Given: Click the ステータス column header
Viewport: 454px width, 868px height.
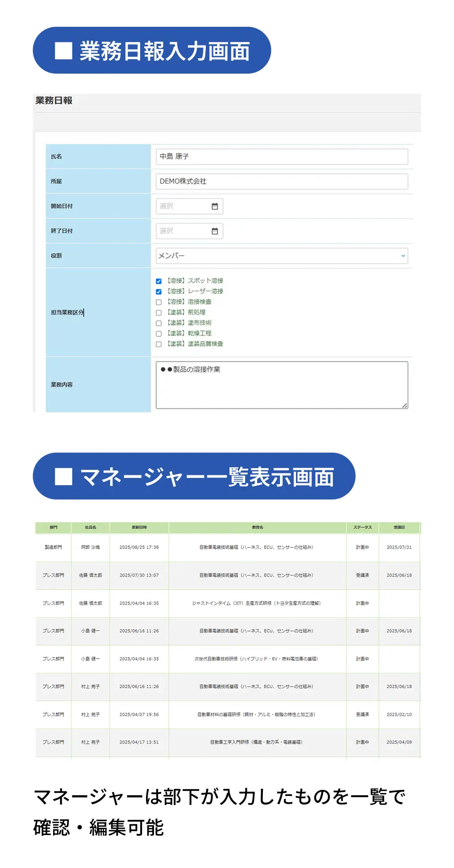Looking at the screenshot, I should coord(362,527).
